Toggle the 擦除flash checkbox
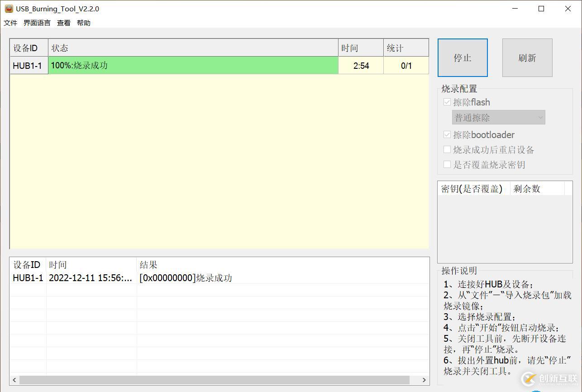 [x=447, y=102]
